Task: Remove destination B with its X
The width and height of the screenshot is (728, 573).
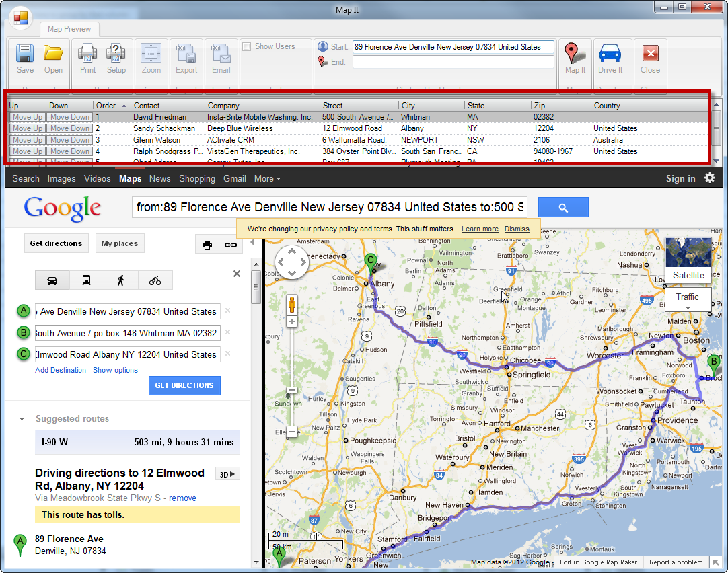Action: tap(228, 332)
